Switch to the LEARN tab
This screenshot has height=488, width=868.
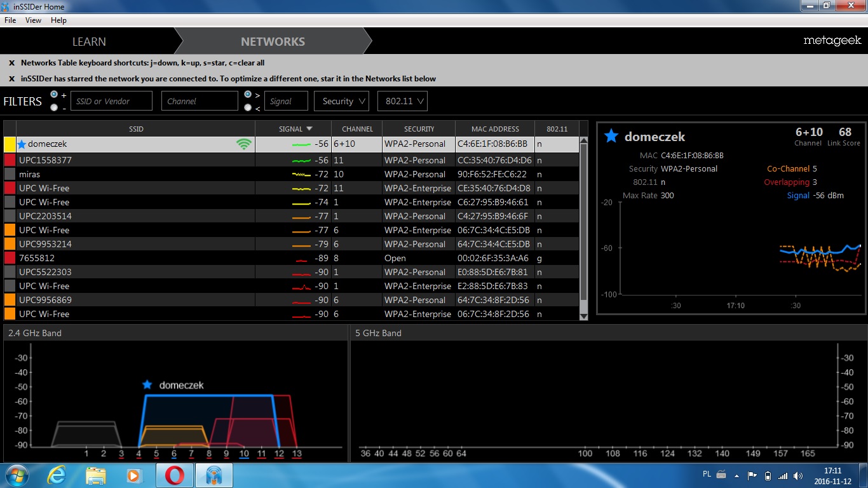point(89,41)
